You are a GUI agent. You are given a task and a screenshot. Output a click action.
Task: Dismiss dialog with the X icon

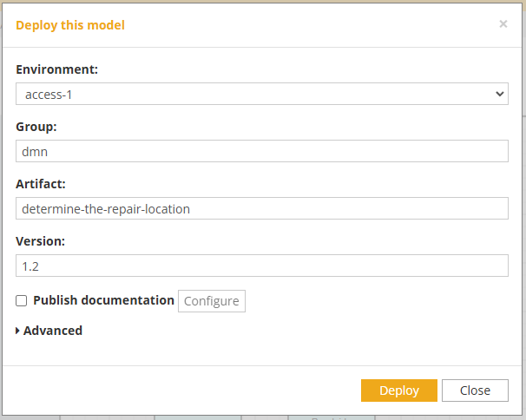[503, 24]
